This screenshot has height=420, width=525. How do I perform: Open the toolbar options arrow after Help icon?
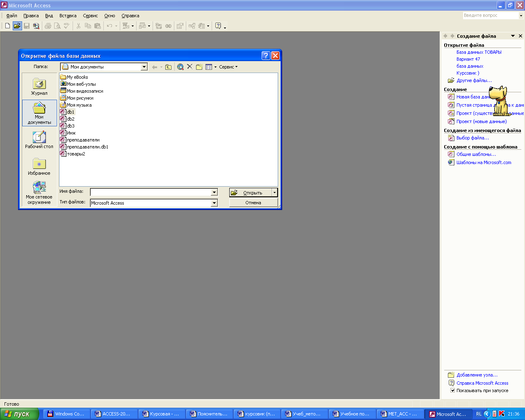[225, 27]
